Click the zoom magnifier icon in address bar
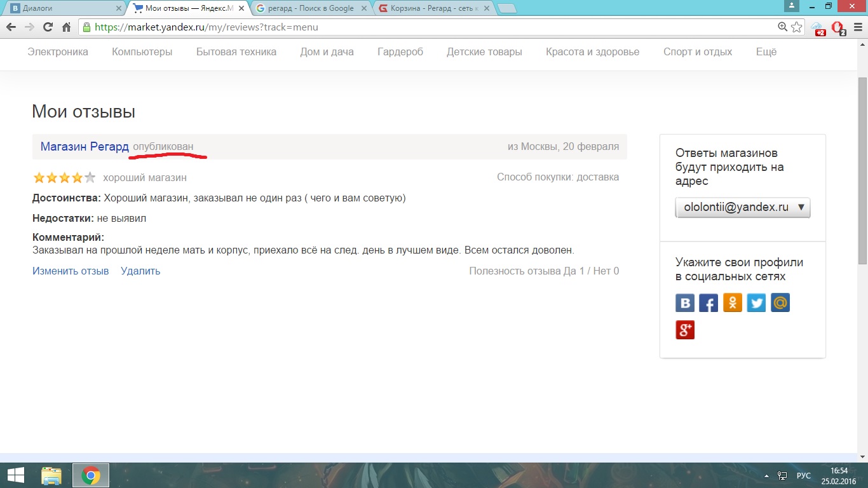Screen dimensions: 868x488 click(x=783, y=27)
